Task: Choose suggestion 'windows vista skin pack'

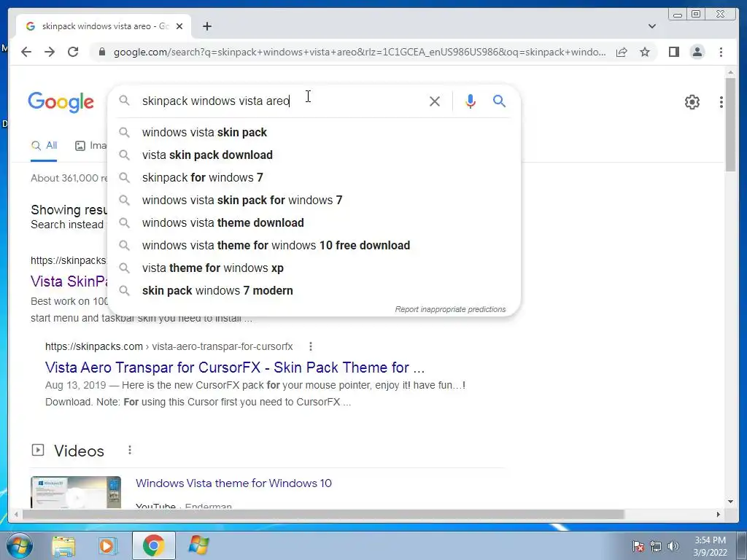Action: [314, 133]
